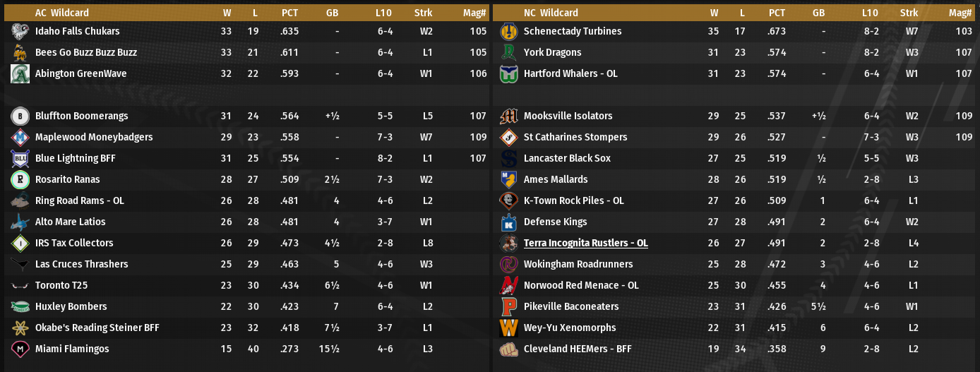Select the Maplewood Moneybadgers team name

(93, 137)
